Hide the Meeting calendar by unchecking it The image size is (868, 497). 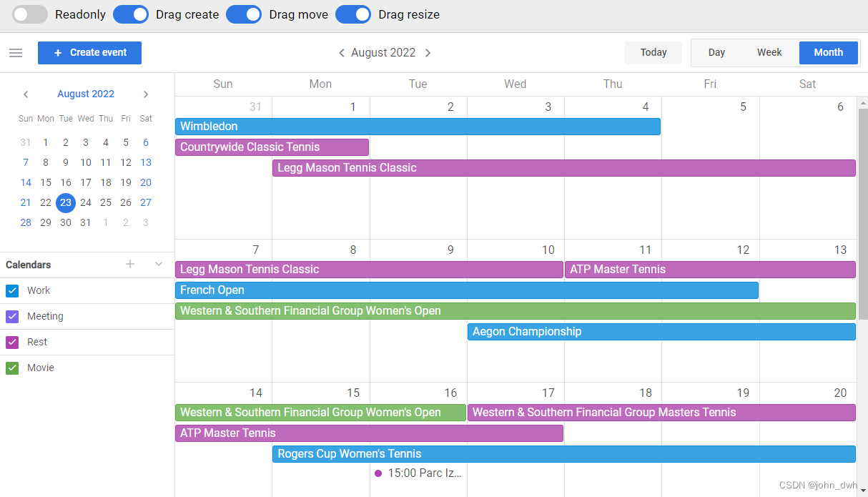click(x=11, y=316)
